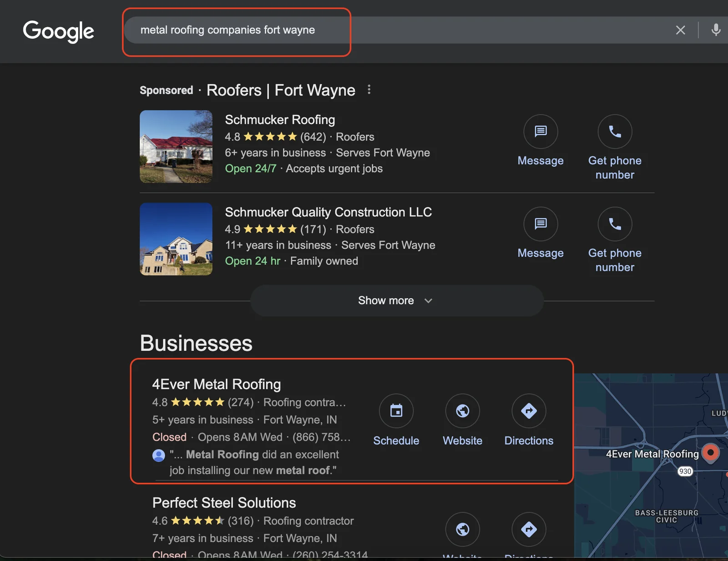This screenshot has height=561, width=728.
Task: Click Get phone number for Schmucker Quality Construction
Action: click(x=615, y=260)
